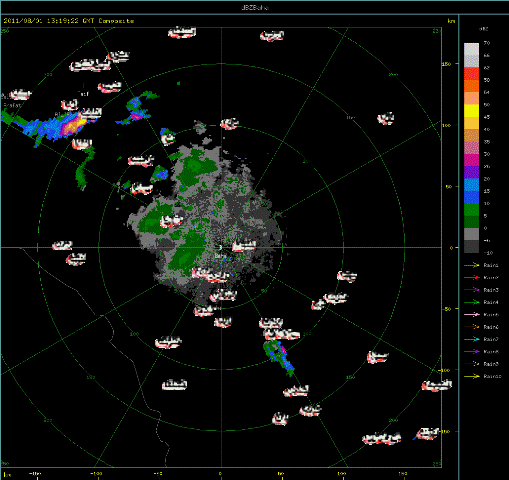Image resolution: width=509 pixels, height=480 pixels.
Task: Click the red arrow legend icon
Action: (471, 277)
